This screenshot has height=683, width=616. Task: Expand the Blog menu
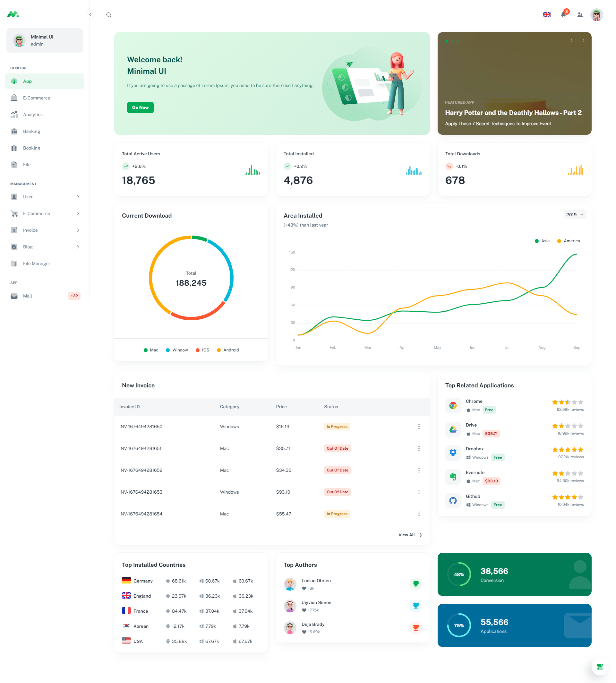(45, 247)
